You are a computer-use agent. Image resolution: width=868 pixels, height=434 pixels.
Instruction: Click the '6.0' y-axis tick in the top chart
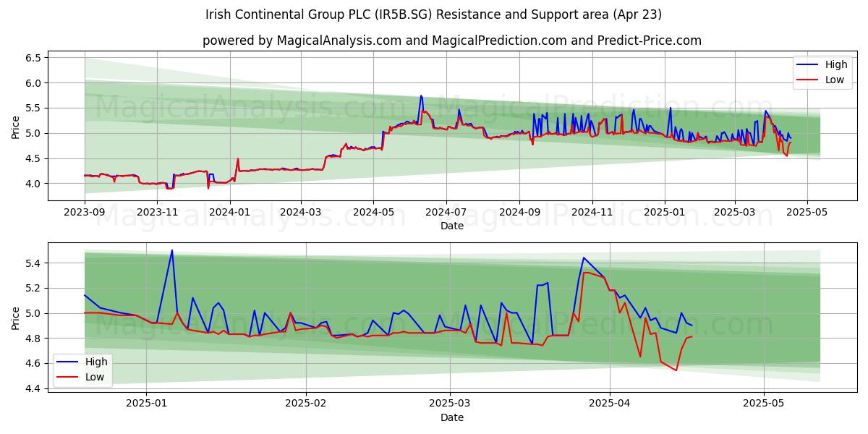click(34, 82)
